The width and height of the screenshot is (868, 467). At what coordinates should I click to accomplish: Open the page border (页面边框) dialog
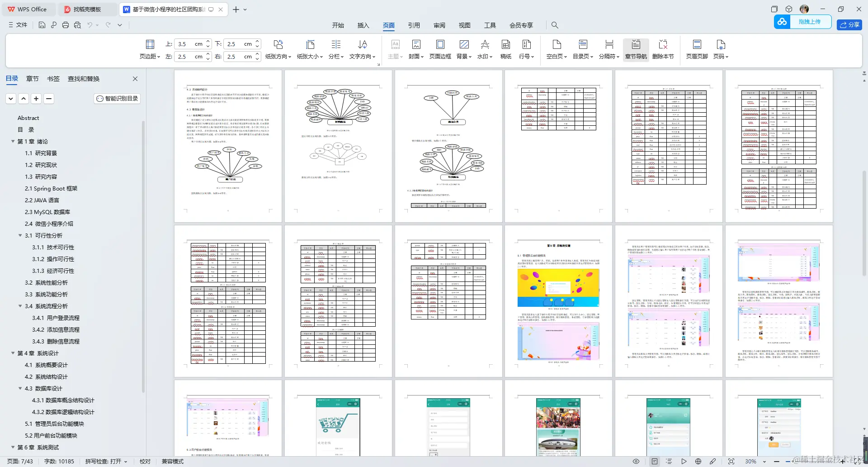(x=440, y=49)
